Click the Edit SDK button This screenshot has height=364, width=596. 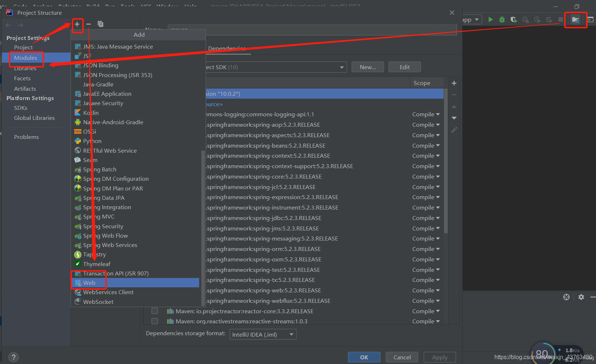[x=404, y=67]
